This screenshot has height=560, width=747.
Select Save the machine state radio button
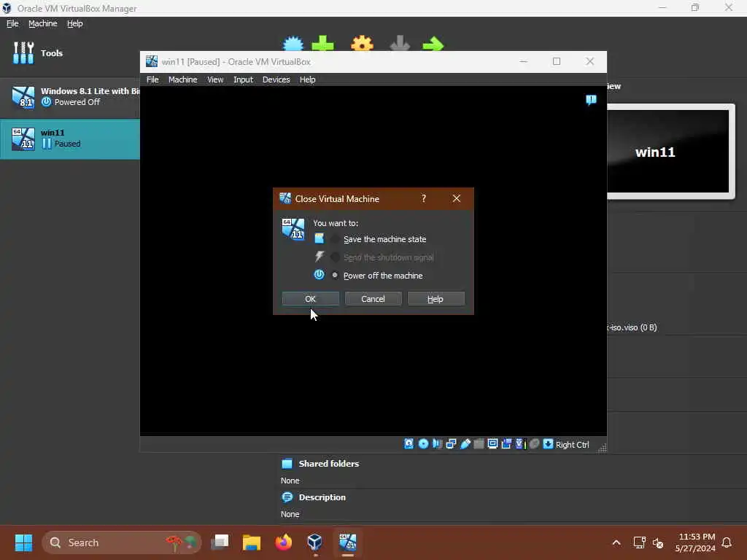click(335, 239)
